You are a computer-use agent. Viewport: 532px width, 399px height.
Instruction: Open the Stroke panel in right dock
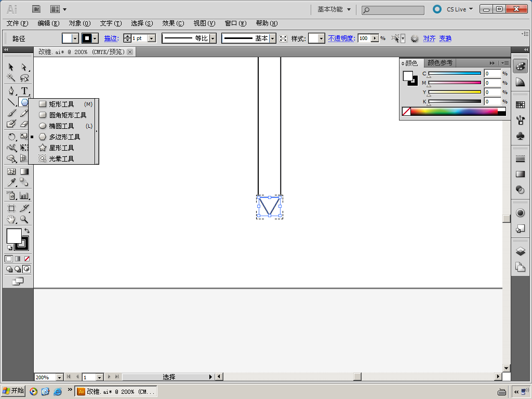520,158
